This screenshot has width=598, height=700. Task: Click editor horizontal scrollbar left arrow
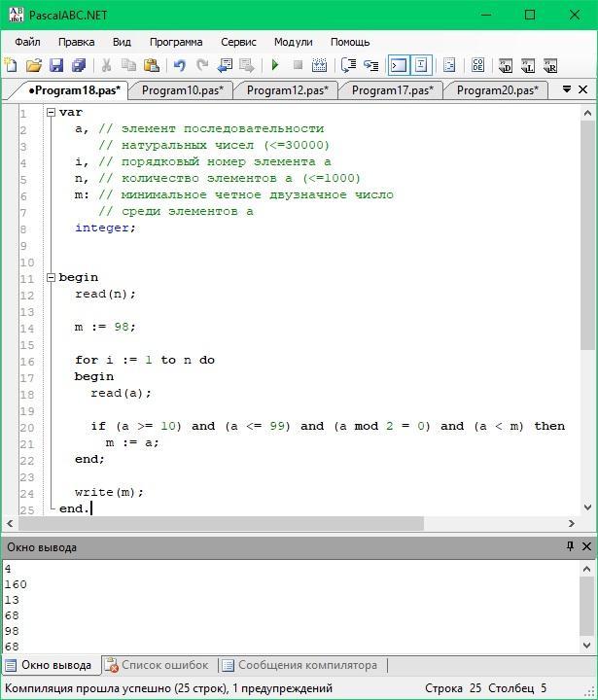pyautogui.click(x=10, y=523)
